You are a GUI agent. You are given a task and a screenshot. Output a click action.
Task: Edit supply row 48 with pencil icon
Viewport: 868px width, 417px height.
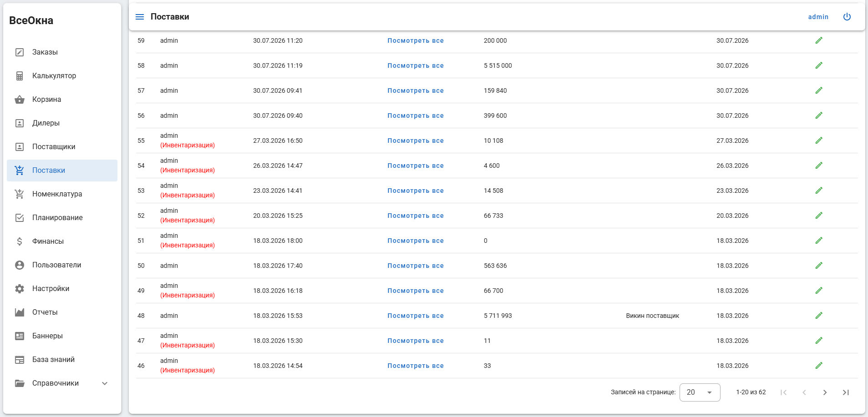pyautogui.click(x=819, y=316)
